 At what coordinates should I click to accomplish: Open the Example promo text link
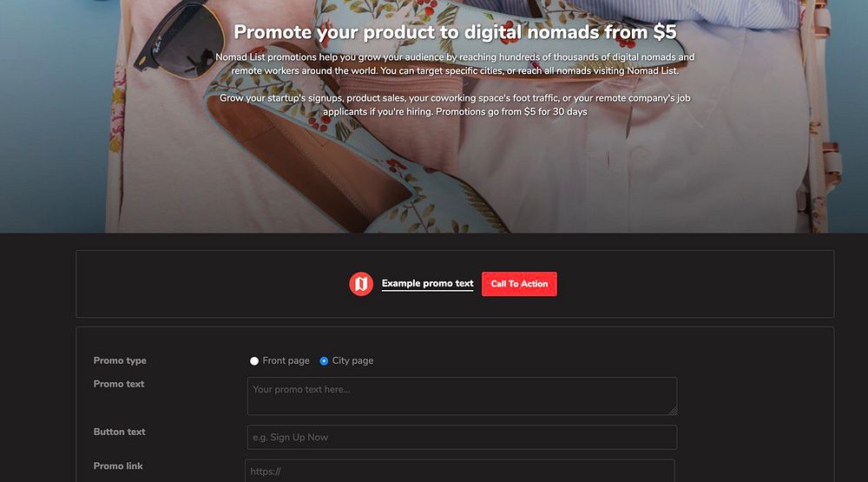427,284
